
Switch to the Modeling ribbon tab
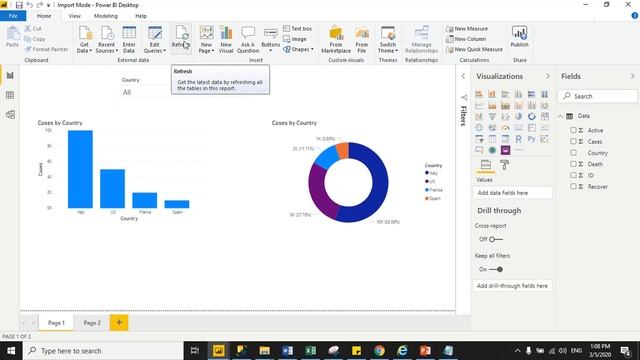(106, 16)
